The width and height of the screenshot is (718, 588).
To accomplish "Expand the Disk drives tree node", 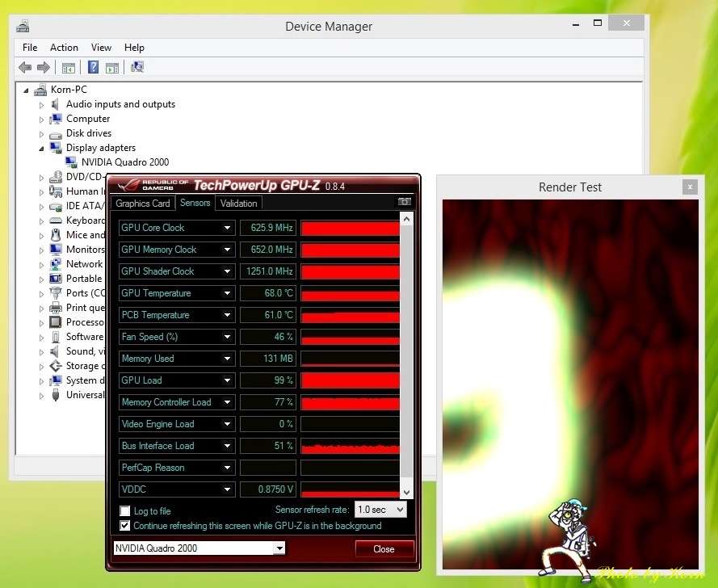I will pyautogui.click(x=41, y=134).
